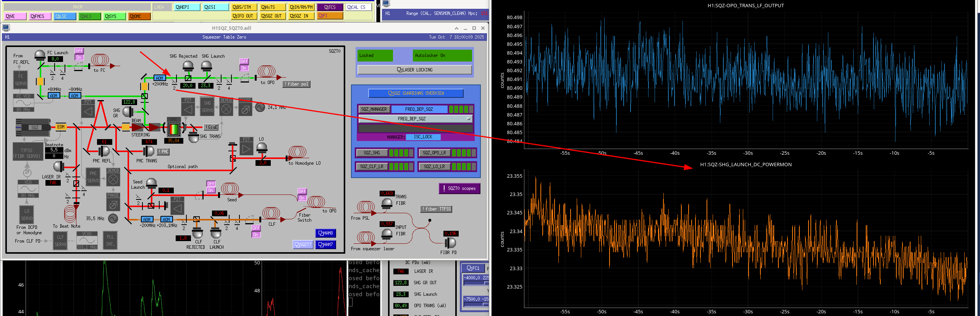980x316 pixels.
Task: Turn On the OPO green fiber shutter
Action: click(244, 68)
